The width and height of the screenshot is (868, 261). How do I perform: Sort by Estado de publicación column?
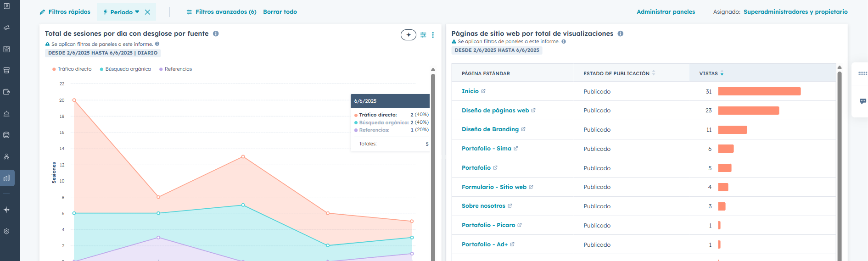[616, 73]
